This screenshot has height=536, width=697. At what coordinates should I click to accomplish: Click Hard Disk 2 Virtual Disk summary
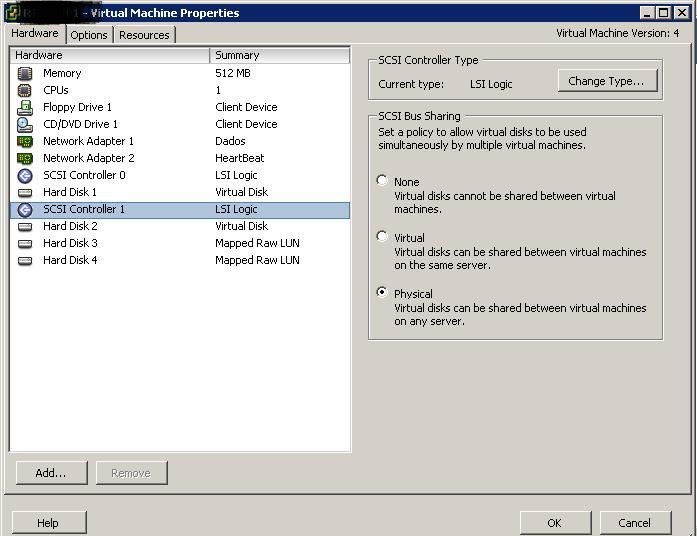tap(241, 227)
